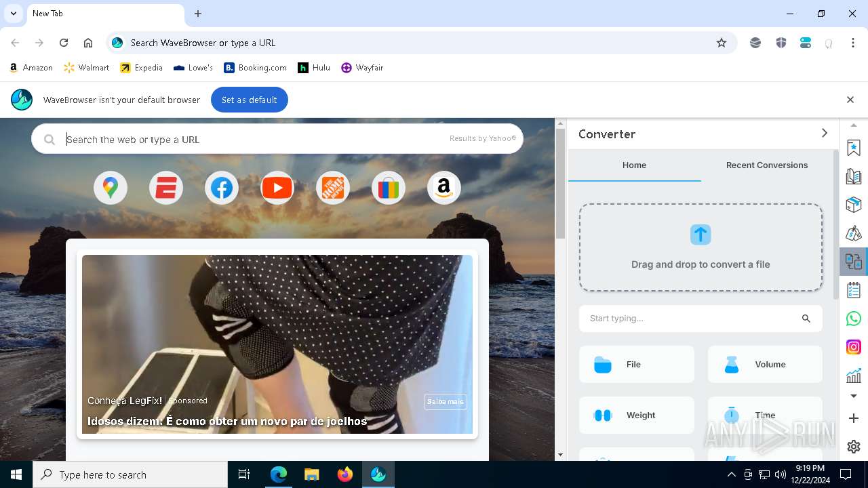Add a new sidebar item with plus icon
The height and width of the screenshot is (488, 868).
click(x=854, y=418)
